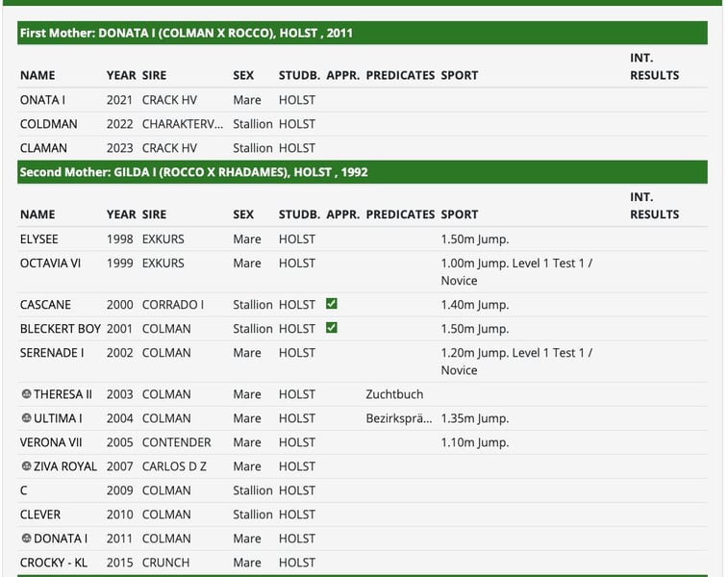The height and width of the screenshot is (577, 728).
Task: Click the First Mother DONATA I header bar
Action: (x=363, y=33)
